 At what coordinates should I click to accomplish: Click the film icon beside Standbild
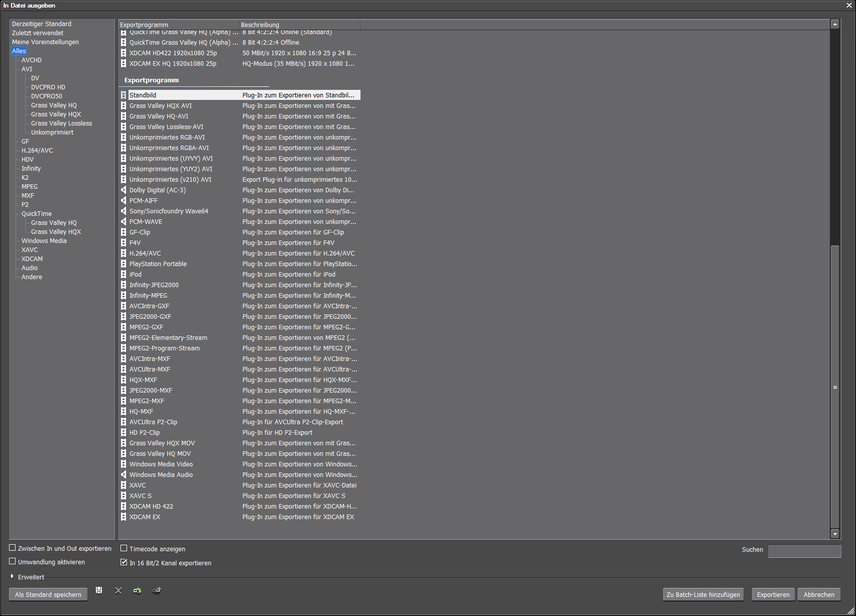coord(124,95)
